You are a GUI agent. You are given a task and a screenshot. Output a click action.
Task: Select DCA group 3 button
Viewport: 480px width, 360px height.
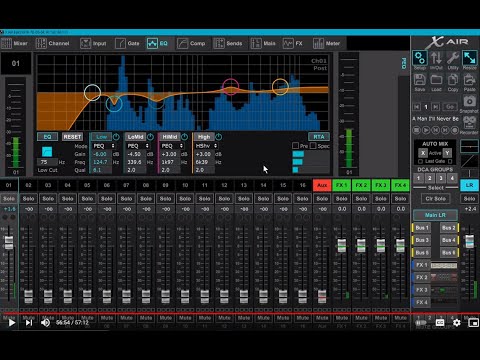click(x=441, y=178)
